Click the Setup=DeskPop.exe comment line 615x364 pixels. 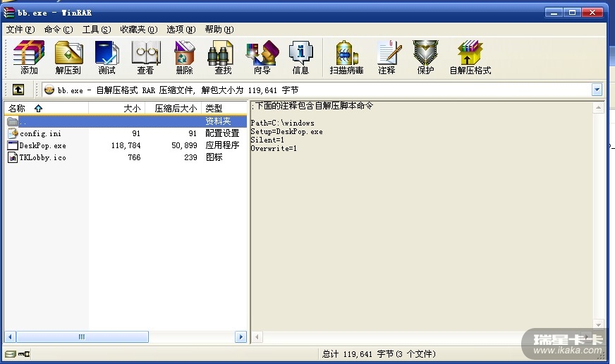(x=287, y=132)
